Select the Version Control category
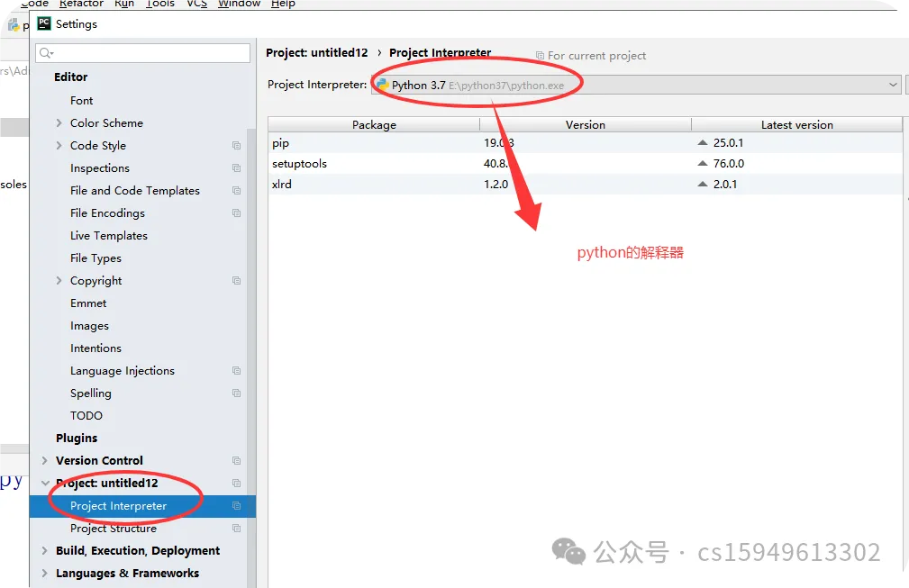Viewport: 909px width, 588px height. (x=99, y=460)
